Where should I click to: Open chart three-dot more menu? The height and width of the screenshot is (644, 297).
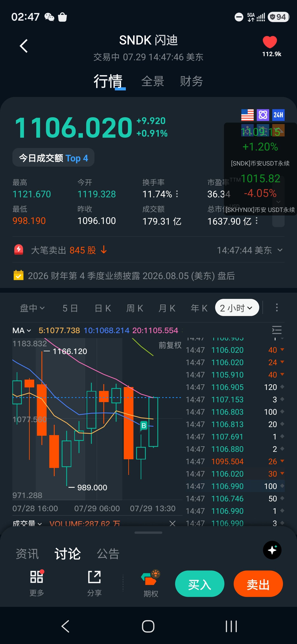(x=277, y=308)
